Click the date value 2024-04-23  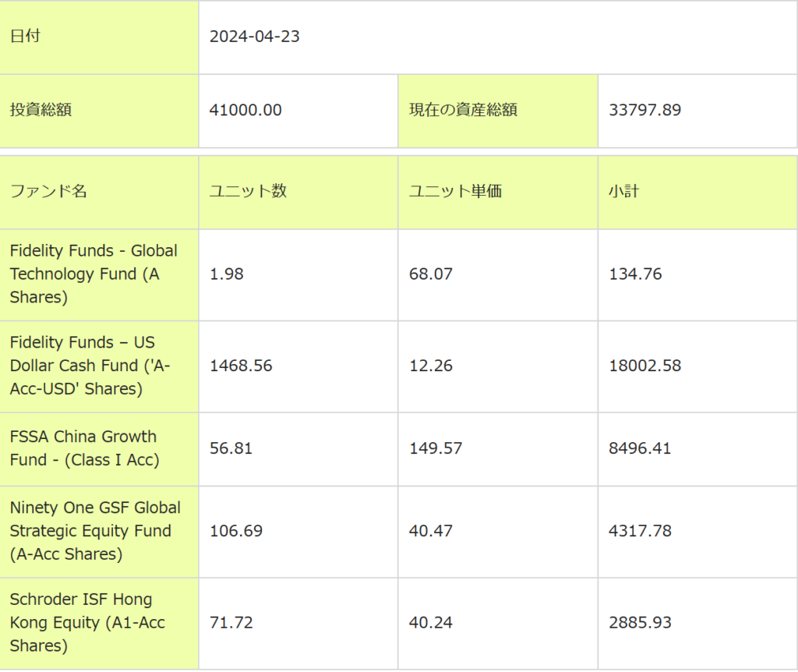pyautogui.click(x=255, y=37)
